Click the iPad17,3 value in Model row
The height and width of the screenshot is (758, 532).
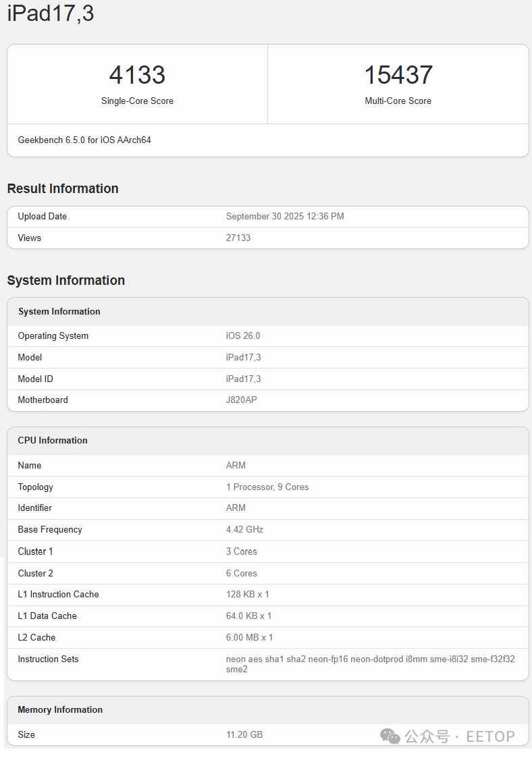(243, 357)
